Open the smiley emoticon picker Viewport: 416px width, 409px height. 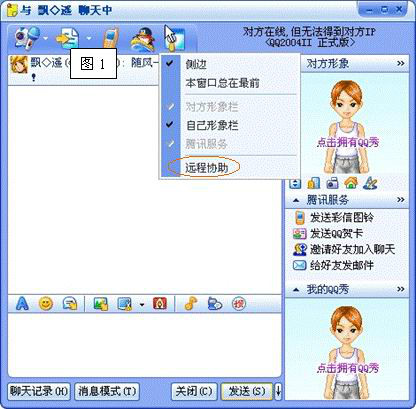(x=46, y=304)
